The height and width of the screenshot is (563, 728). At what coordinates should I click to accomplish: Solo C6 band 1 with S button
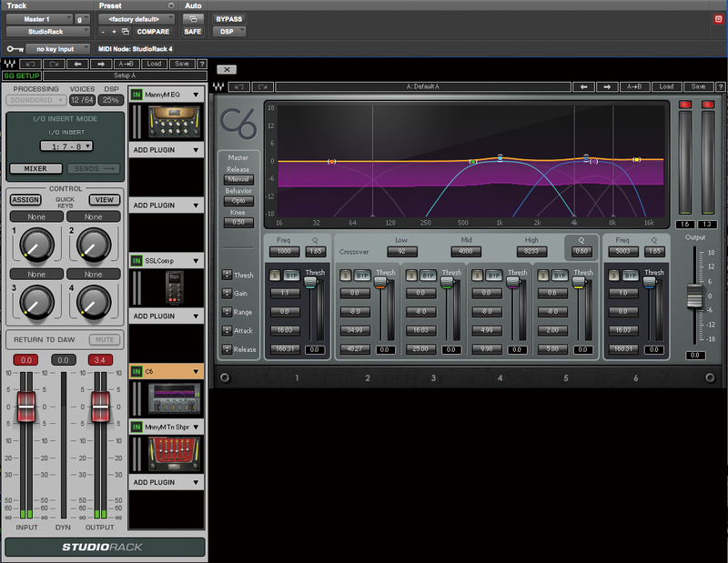click(x=275, y=276)
